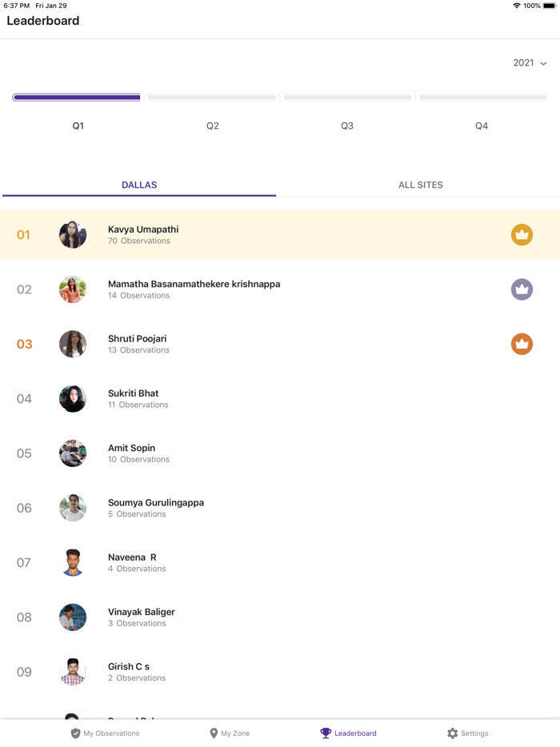Click Kavya Umapathi's gold crown badge
The width and height of the screenshot is (560, 747).
(x=522, y=234)
